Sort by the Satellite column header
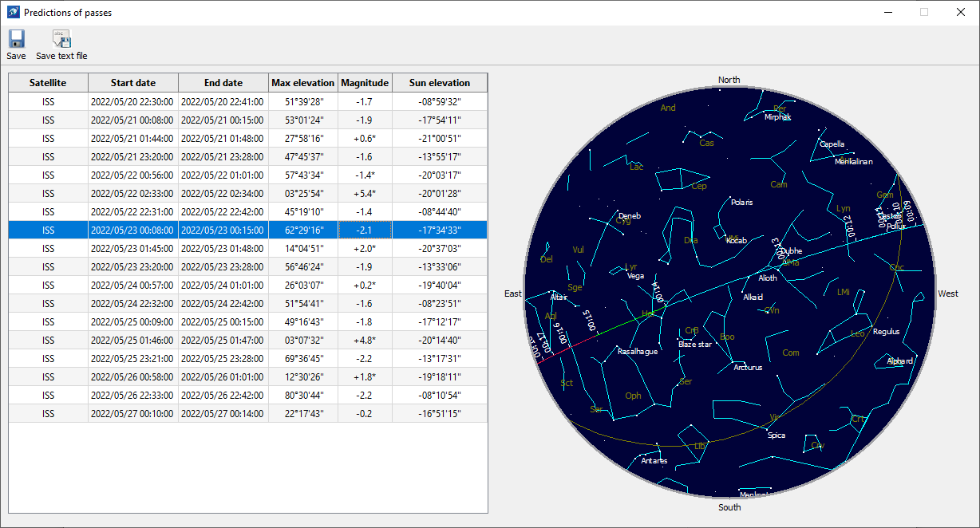The image size is (980, 528). tap(48, 83)
